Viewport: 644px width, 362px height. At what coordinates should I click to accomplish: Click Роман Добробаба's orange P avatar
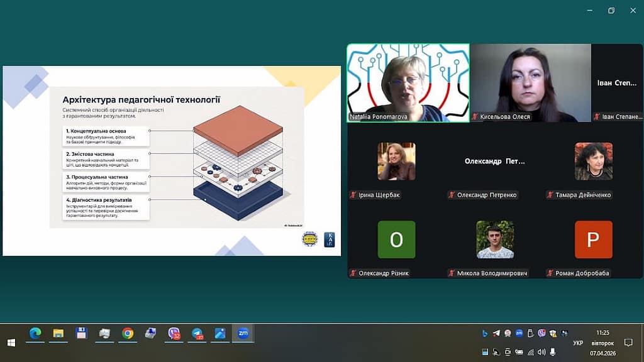pos(593,239)
